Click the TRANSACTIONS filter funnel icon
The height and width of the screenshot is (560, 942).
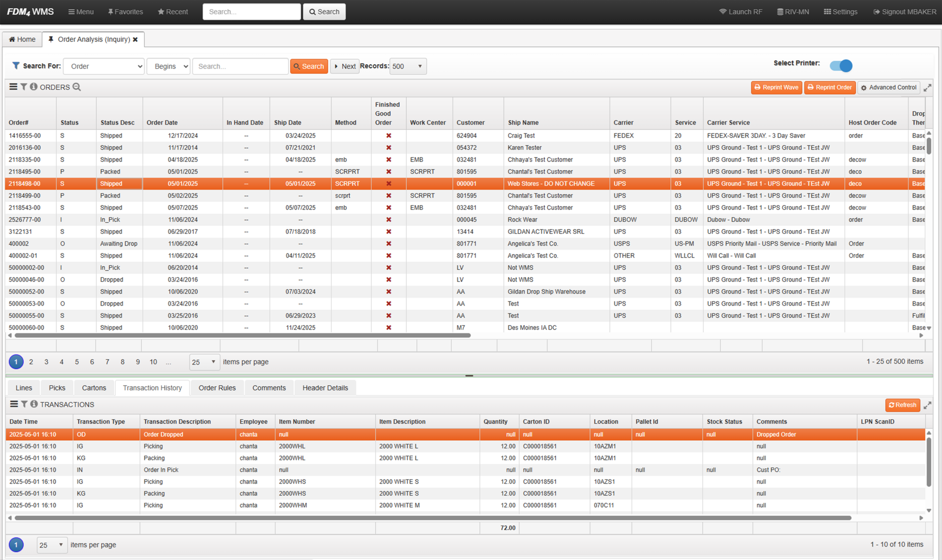(x=24, y=404)
